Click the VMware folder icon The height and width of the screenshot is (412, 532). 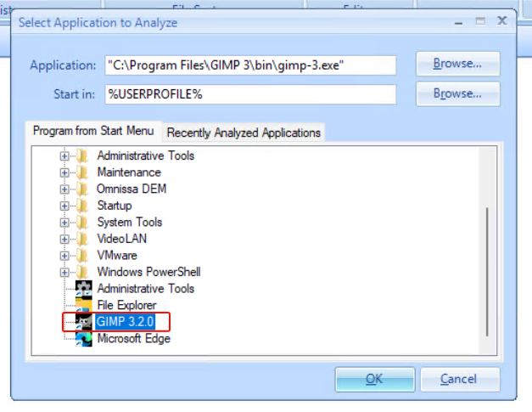pyautogui.click(x=82, y=256)
